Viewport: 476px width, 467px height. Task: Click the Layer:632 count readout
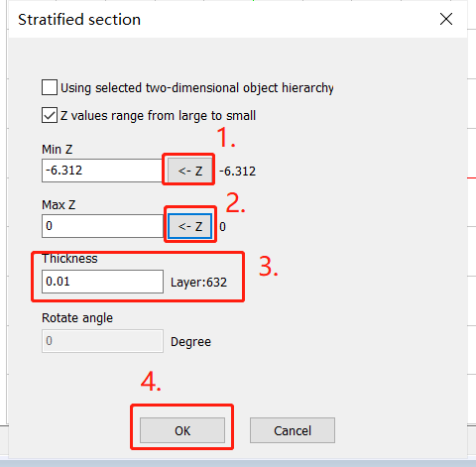tap(198, 283)
